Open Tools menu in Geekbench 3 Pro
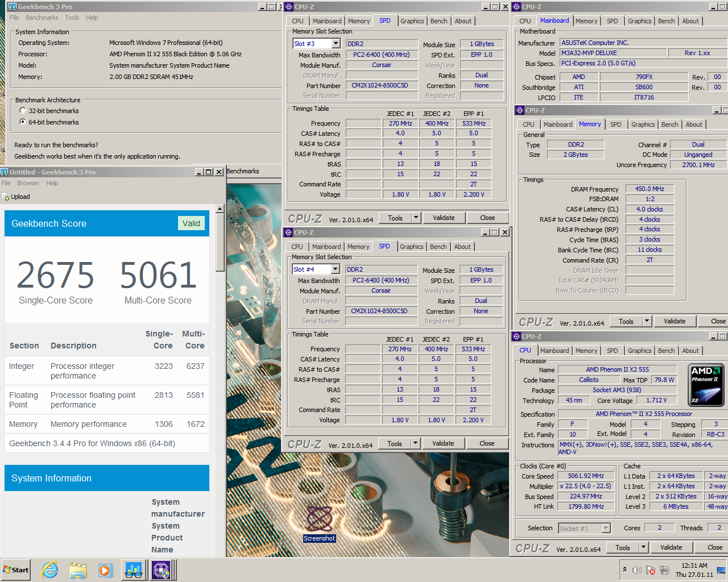Viewport: 728px width, 582px height. 72,18
